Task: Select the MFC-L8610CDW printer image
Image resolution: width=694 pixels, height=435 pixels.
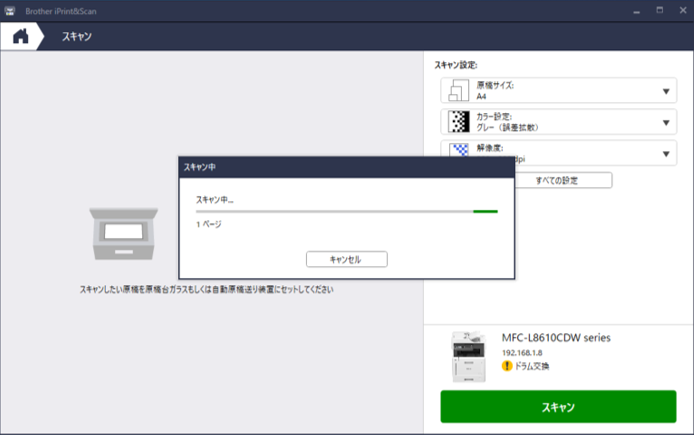Action: [465, 354]
